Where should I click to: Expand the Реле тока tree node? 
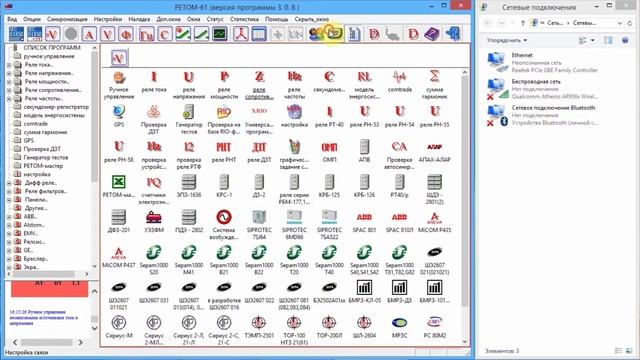click(x=9, y=65)
